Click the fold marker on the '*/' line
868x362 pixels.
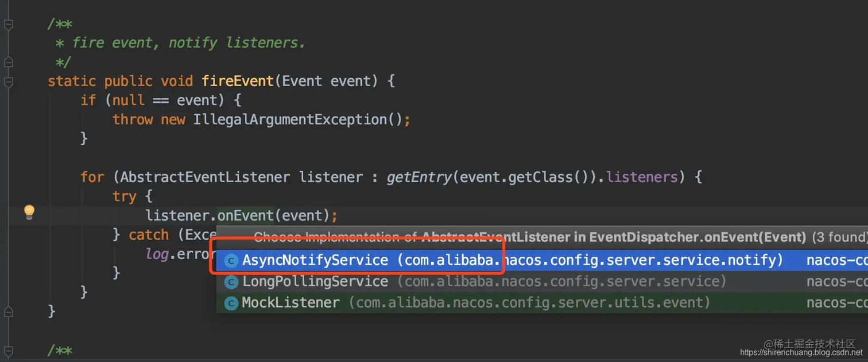tap(8, 62)
